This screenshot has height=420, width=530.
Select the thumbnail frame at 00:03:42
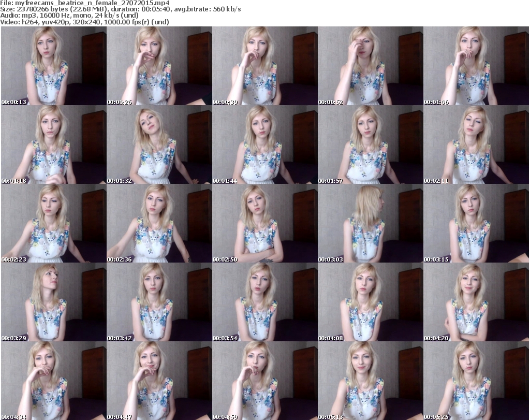[x=159, y=302]
